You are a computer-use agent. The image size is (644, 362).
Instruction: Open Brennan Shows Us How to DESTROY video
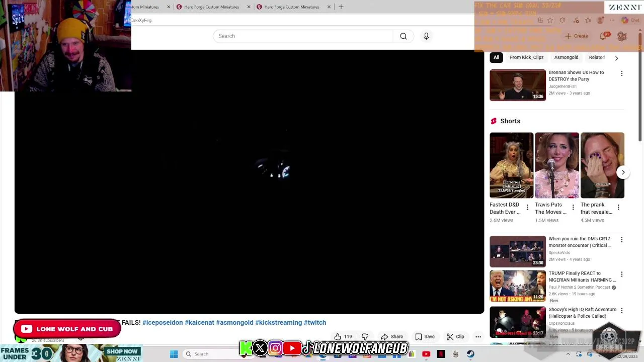click(x=517, y=85)
